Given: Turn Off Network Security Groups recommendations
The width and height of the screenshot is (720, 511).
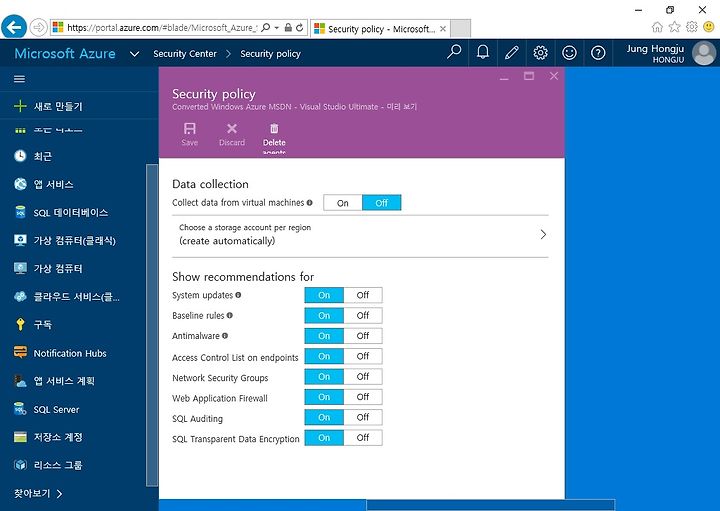Looking at the screenshot, I should [x=363, y=376].
